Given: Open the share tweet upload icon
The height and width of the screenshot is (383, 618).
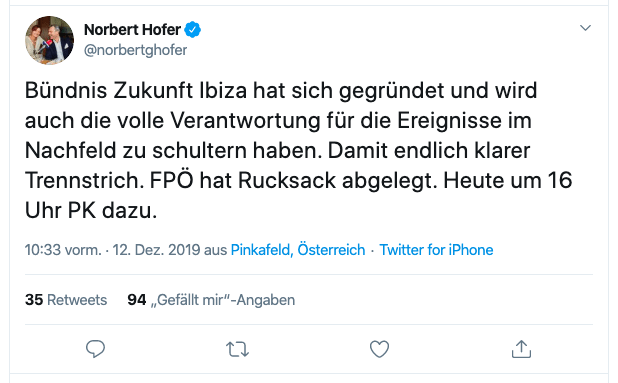Looking at the screenshot, I should click(521, 349).
